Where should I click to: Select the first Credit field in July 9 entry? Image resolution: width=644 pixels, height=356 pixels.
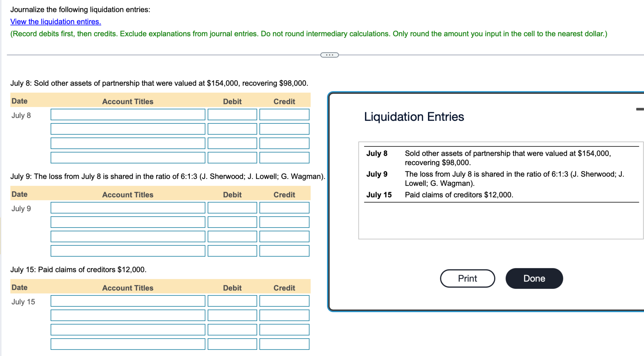coord(284,208)
